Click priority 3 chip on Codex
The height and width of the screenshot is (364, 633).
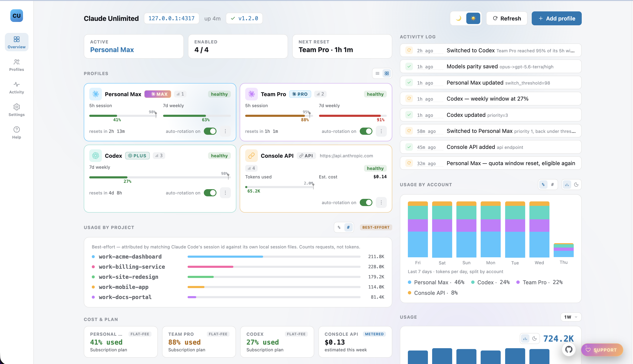click(159, 155)
